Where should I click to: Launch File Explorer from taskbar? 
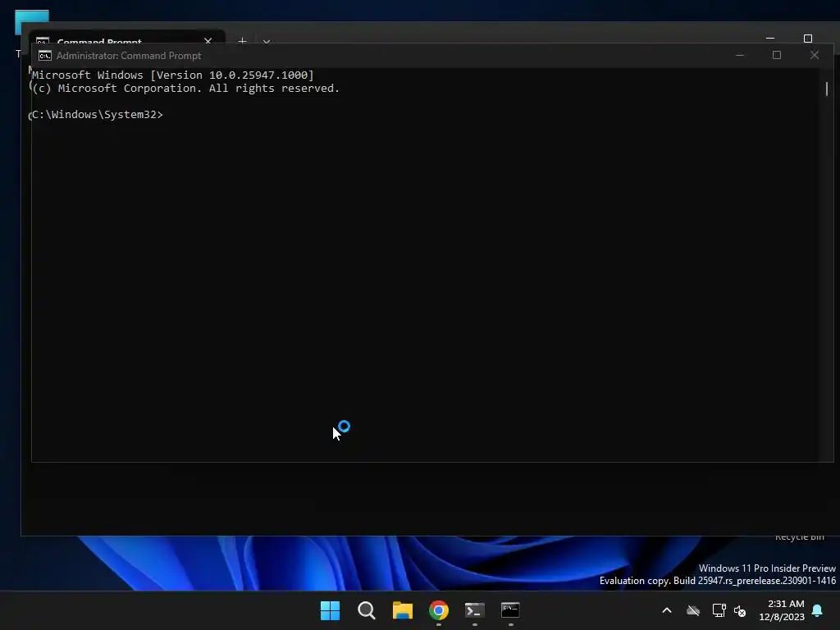(402, 610)
